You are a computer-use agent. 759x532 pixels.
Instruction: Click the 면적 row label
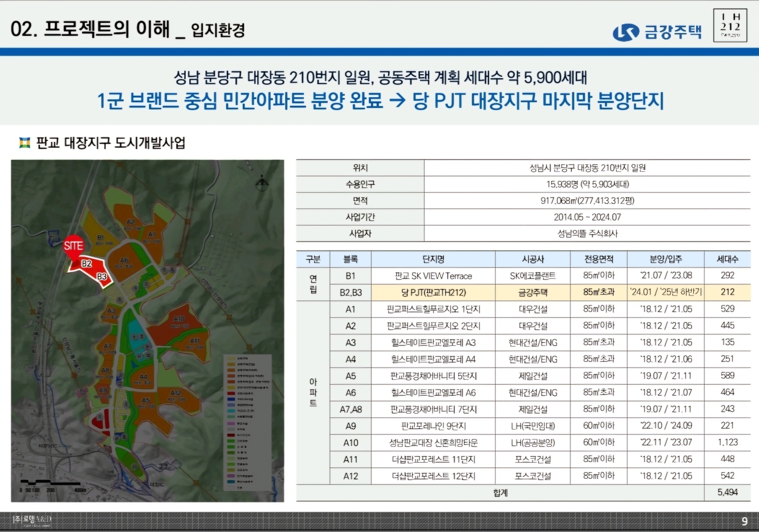(360, 200)
